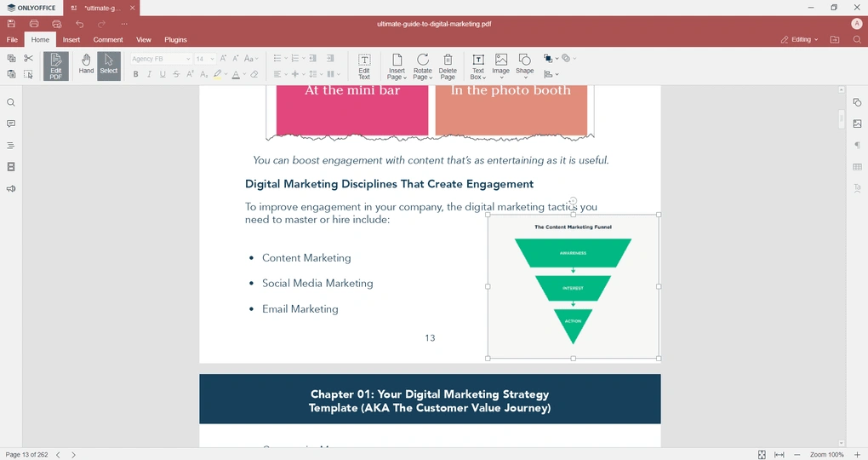Open the feedback megaphone icon

pyautogui.click(x=10, y=188)
